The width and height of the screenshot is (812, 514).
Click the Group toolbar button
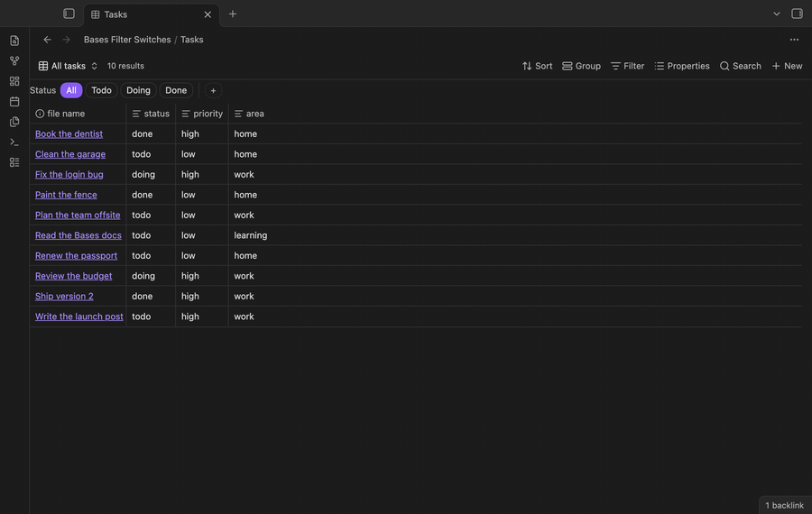click(582, 66)
